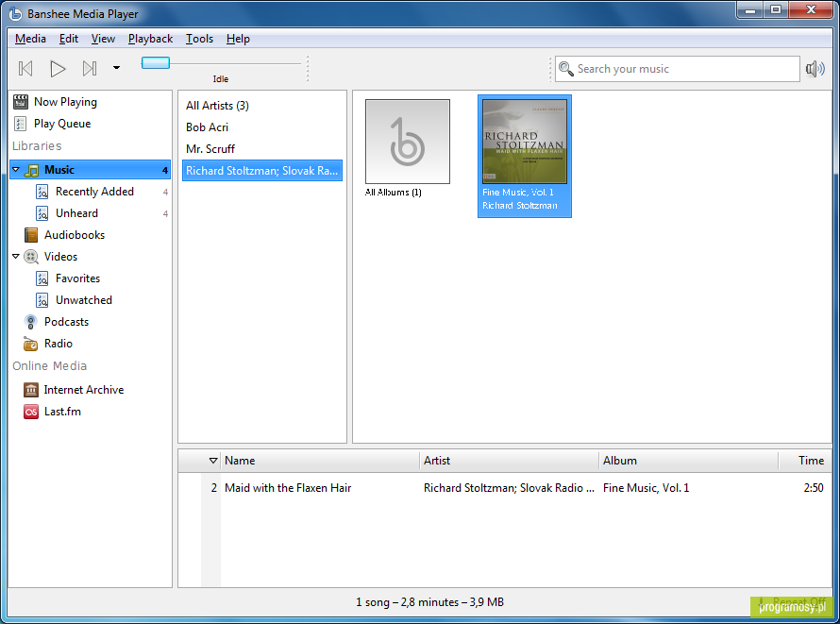Viewport: 840px width, 624px height.
Task: Start playback with the Play button
Action: click(58, 69)
